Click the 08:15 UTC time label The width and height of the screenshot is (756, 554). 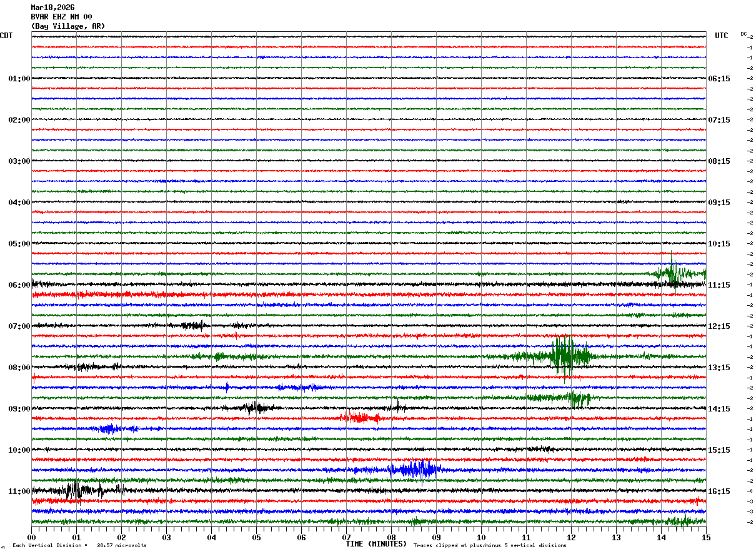(719, 161)
